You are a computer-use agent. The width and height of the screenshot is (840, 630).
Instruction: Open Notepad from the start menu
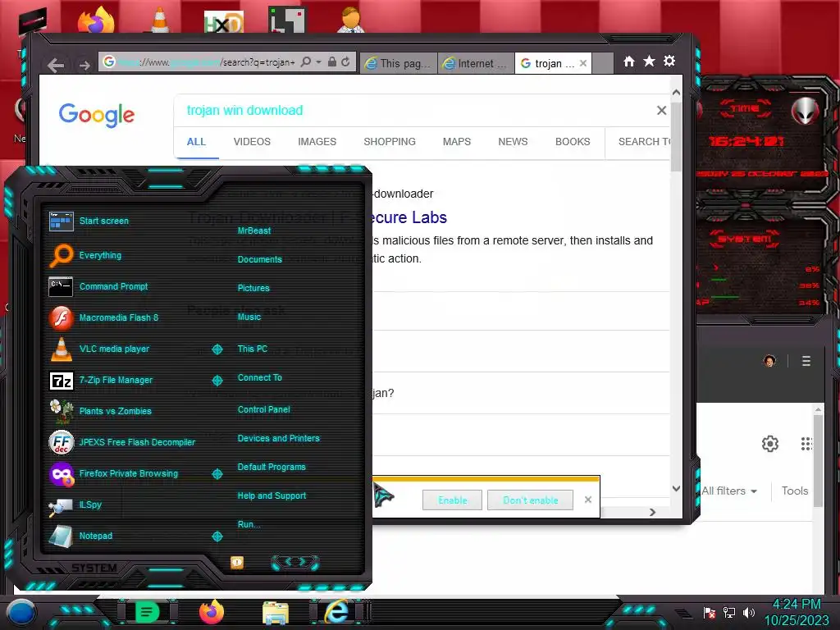tap(80, 536)
